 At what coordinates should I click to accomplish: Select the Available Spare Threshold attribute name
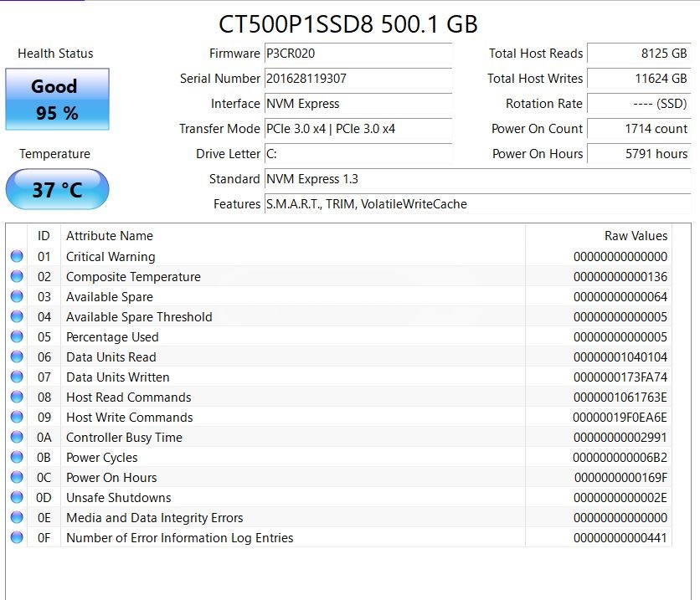(139, 316)
